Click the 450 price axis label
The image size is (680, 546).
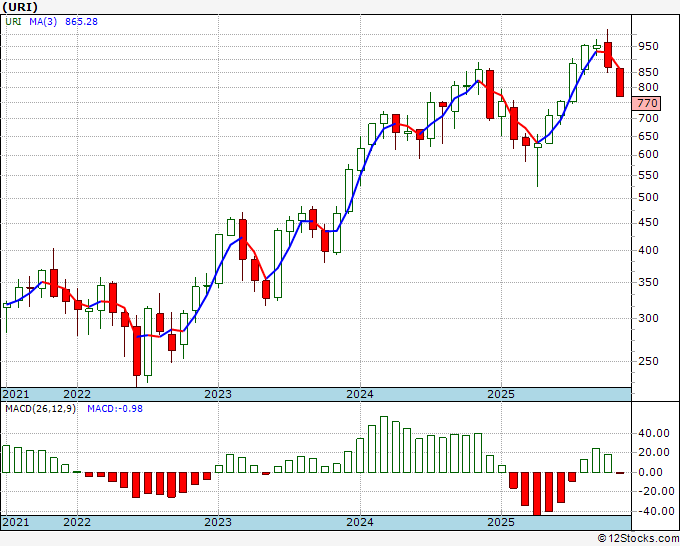648,222
